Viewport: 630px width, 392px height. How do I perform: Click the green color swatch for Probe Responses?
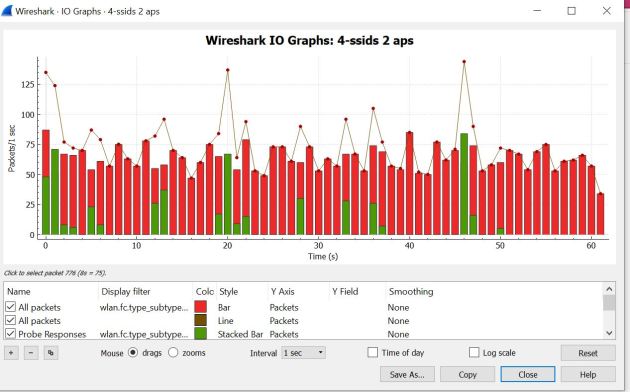click(200, 334)
